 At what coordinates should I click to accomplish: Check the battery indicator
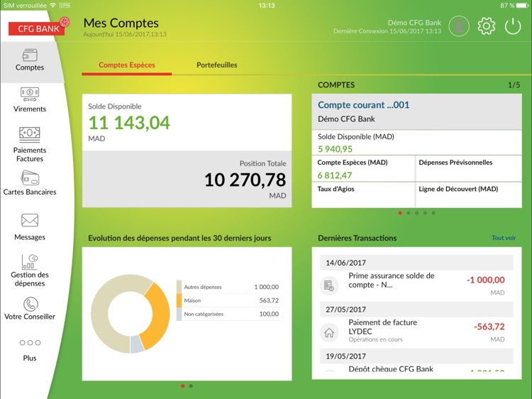pos(522,6)
